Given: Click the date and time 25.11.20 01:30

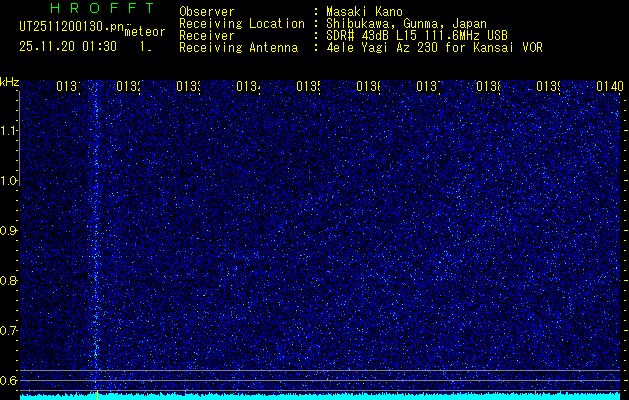Looking at the screenshot, I should [68, 47].
